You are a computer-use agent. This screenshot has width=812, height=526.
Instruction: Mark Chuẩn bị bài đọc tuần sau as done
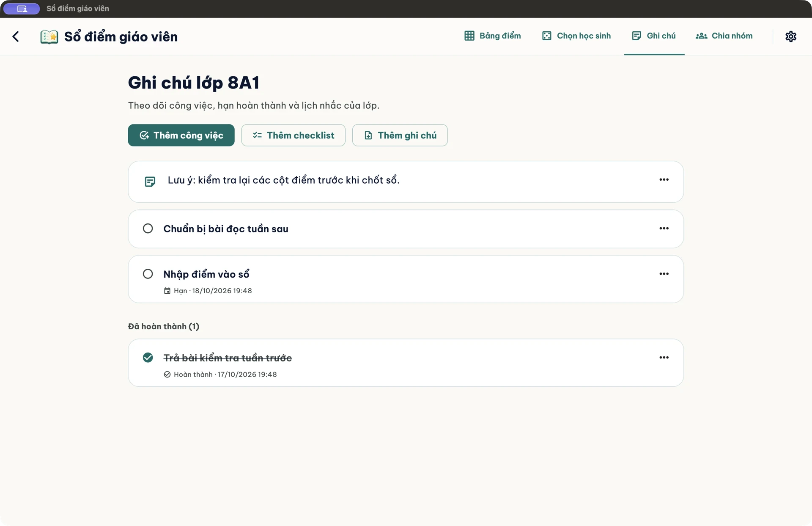(x=148, y=229)
